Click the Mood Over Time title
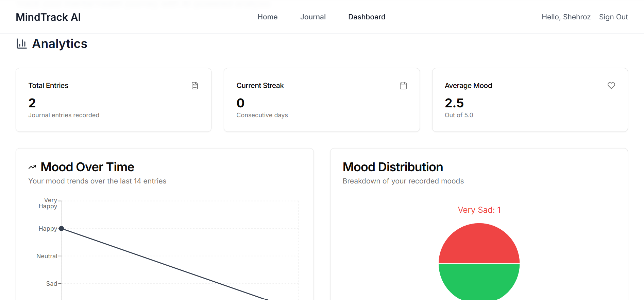644x300 pixels. point(87,167)
